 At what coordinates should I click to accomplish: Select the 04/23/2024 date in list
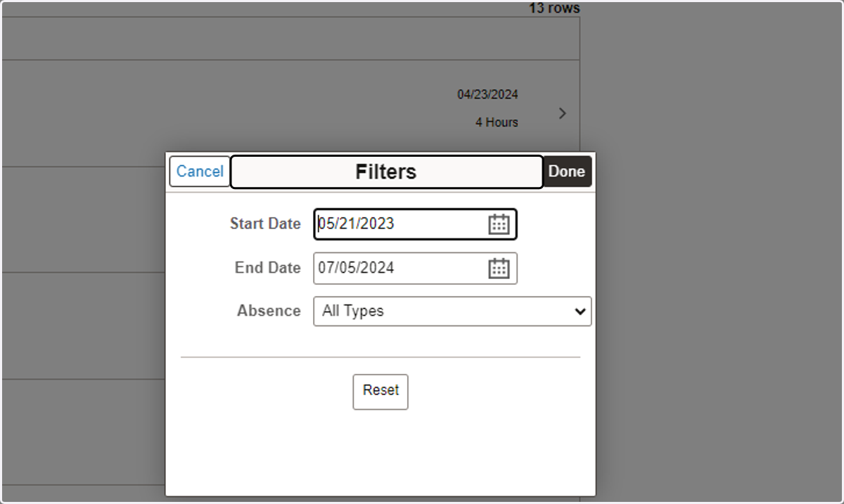(487, 94)
